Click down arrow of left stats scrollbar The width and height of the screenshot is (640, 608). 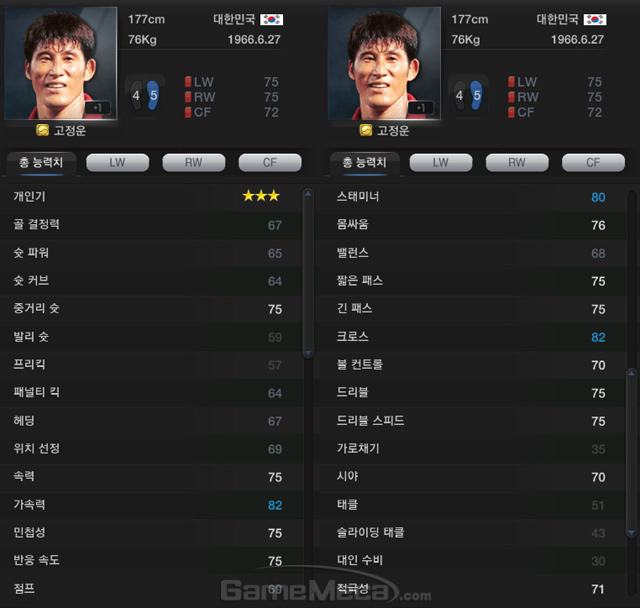point(308,353)
